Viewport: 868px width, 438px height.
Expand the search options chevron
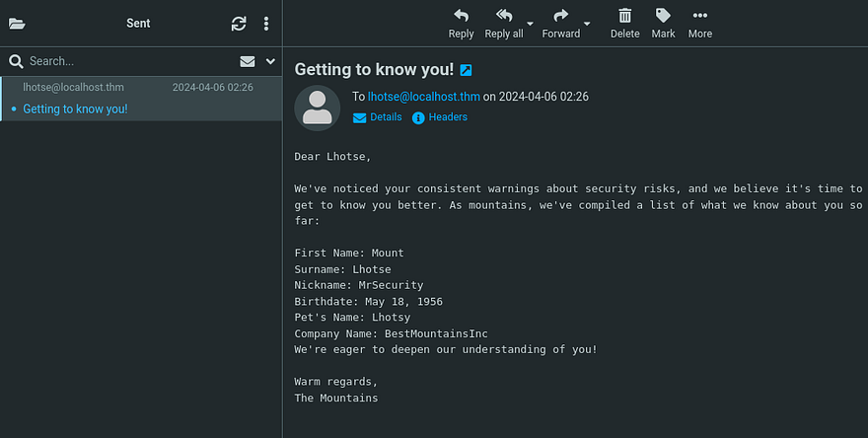point(271,61)
